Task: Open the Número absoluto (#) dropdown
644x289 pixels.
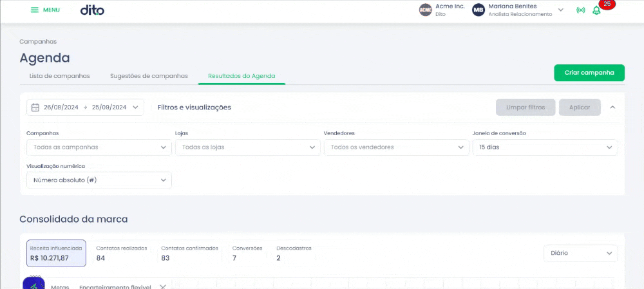Action: pos(99,180)
